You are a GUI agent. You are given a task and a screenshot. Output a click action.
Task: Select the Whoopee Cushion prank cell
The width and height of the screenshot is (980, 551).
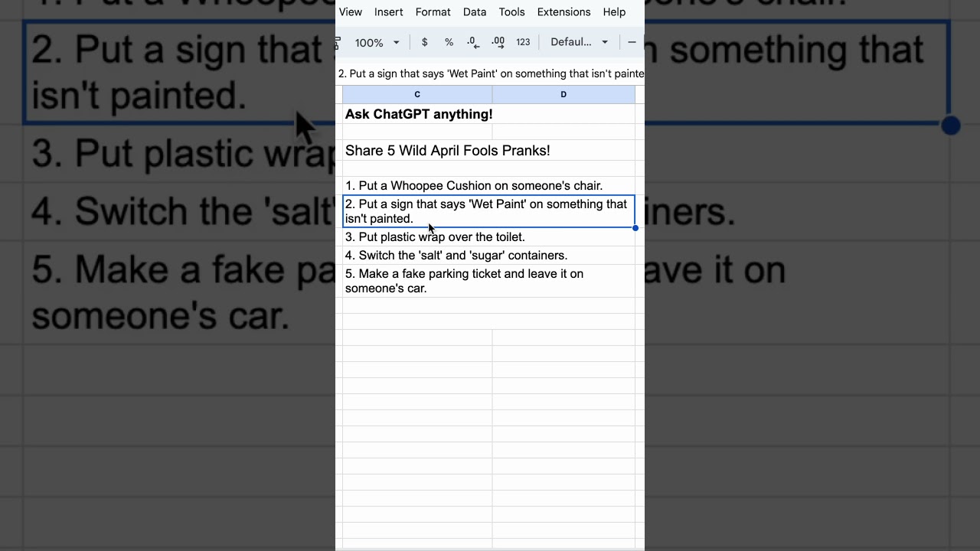(x=488, y=186)
